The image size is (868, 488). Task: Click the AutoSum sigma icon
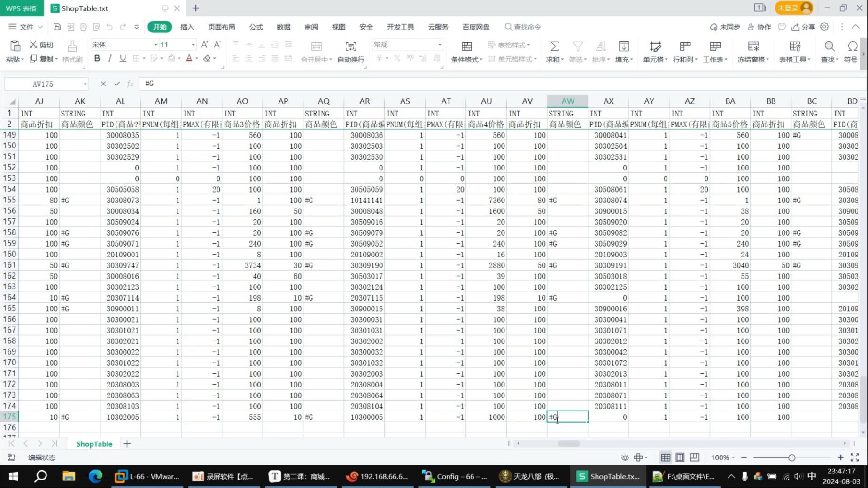(554, 46)
